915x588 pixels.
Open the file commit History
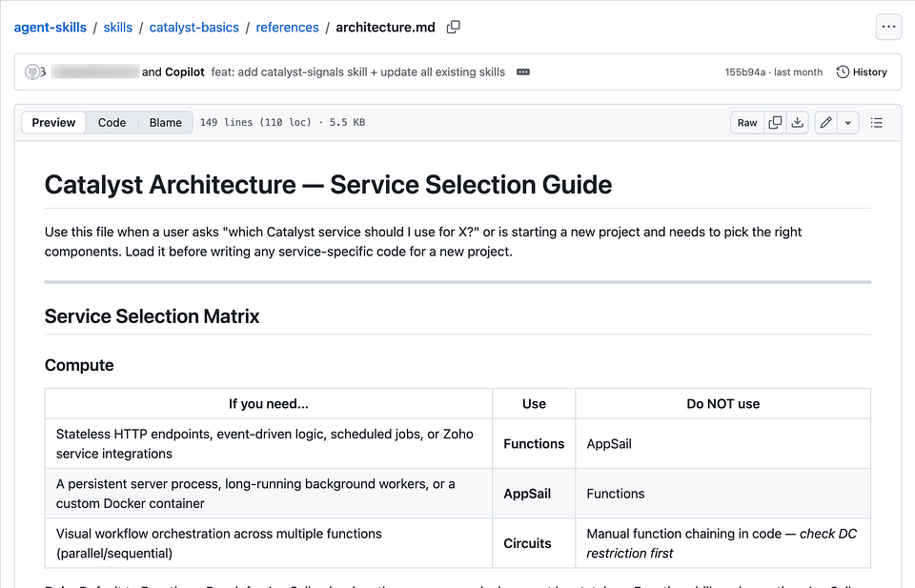862,71
